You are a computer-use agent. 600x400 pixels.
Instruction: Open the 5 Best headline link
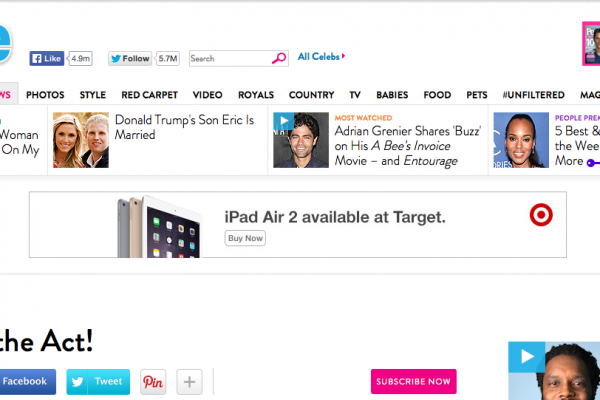(577, 146)
